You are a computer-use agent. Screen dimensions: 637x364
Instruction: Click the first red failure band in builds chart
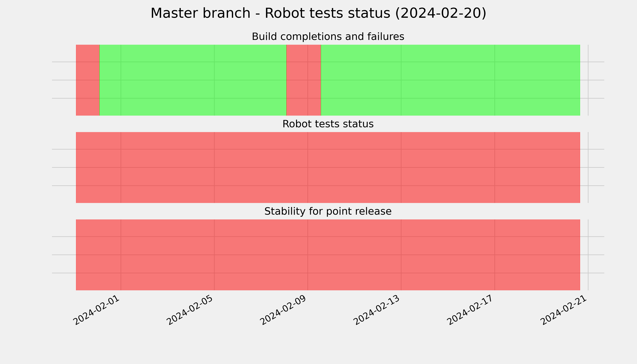[x=88, y=80]
